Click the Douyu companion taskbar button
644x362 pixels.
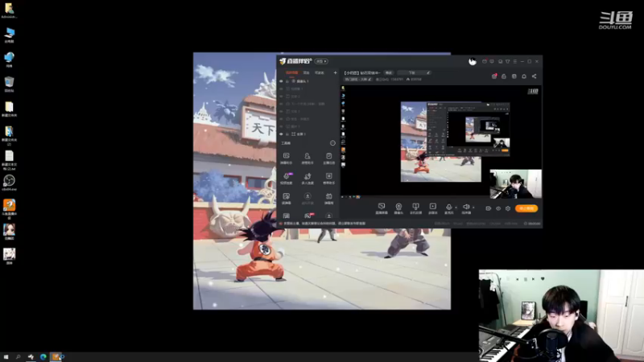(x=56, y=357)
